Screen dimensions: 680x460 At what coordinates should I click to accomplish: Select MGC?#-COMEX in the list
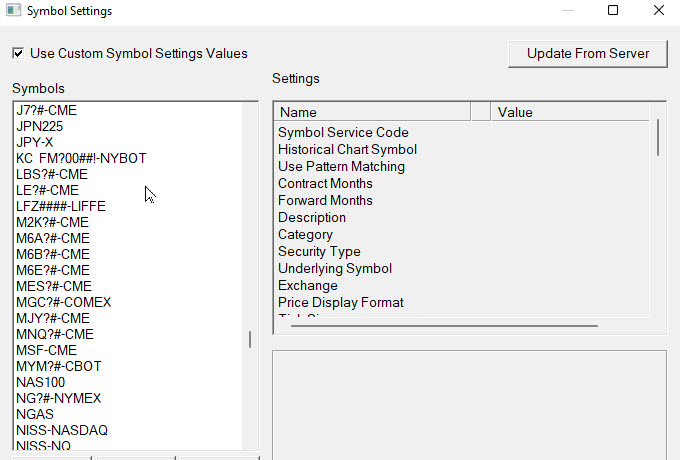tap(64, 302)
